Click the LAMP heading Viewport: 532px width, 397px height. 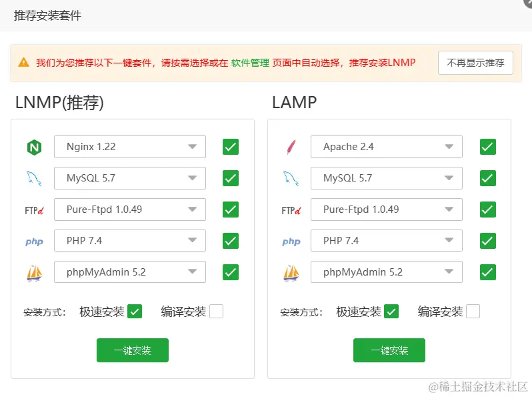tap(295, 103)
